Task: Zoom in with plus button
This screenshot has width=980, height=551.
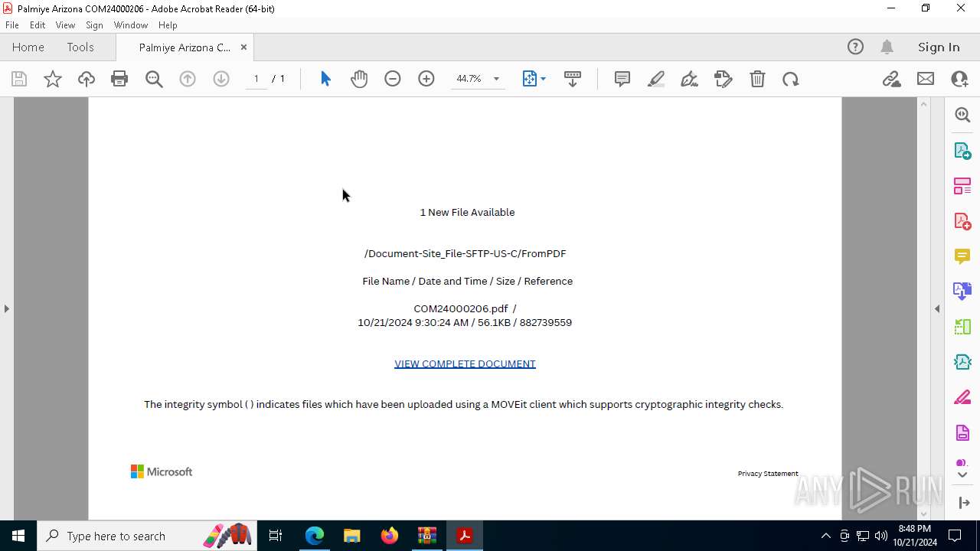Action: (426, 79)
